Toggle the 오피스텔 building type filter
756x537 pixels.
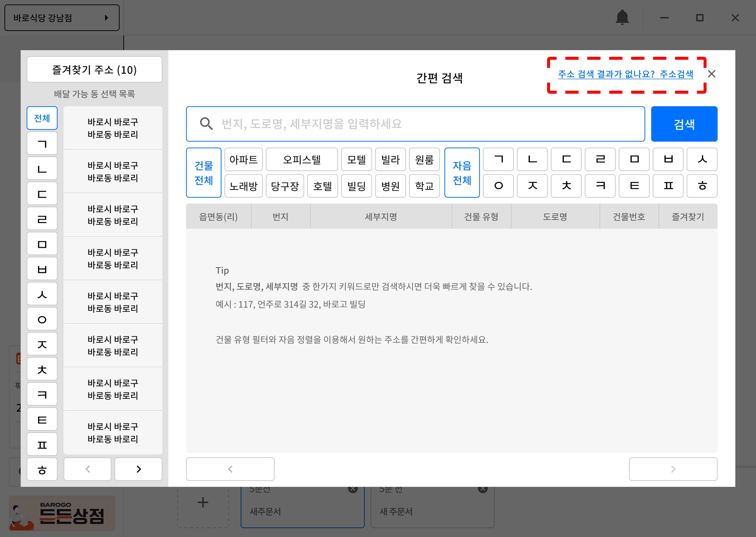click(302, 160)
